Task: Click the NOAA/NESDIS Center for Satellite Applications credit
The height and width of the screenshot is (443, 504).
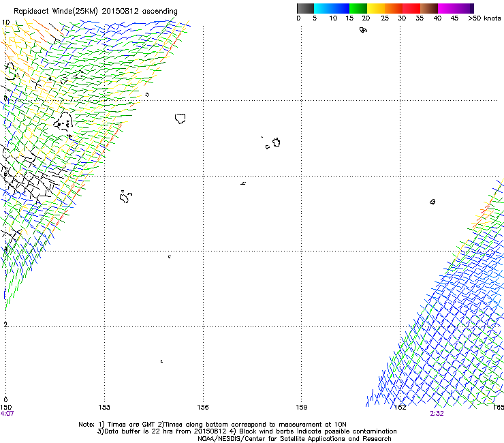Action: tap(294, 439)
